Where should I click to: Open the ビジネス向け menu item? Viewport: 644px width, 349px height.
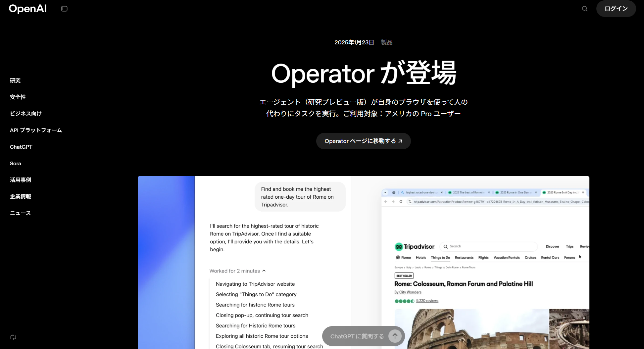26,114
